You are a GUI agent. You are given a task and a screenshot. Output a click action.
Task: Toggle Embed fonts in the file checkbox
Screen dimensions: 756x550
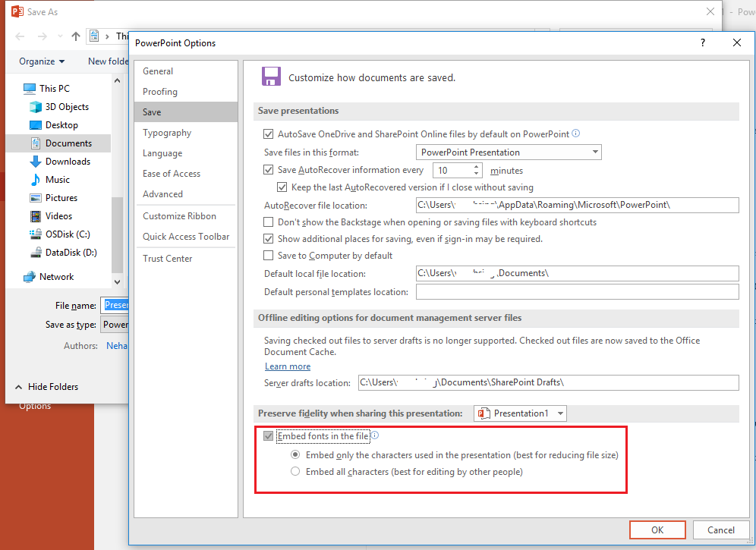pyautogui.click(x=269, y=435)
